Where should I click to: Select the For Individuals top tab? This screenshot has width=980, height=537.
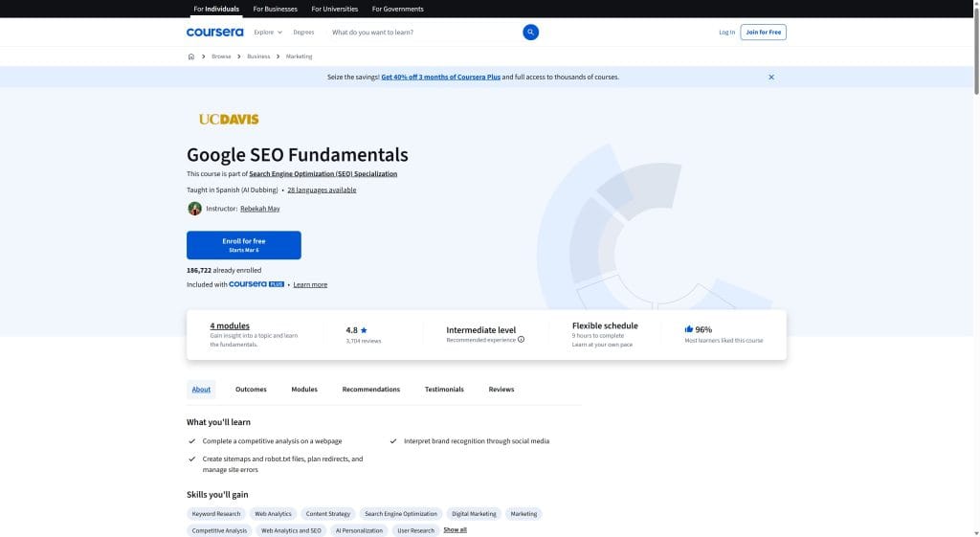[x=216, y=9]
